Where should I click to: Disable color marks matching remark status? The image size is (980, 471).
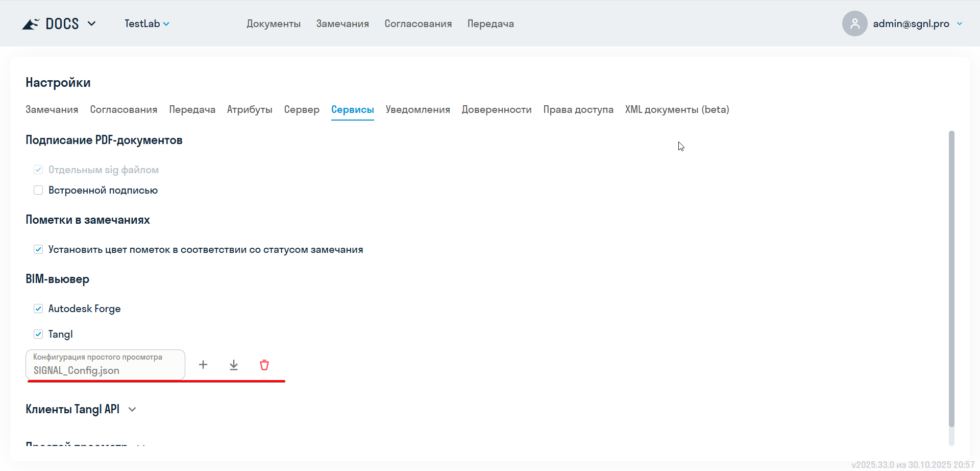pos(38,249)
